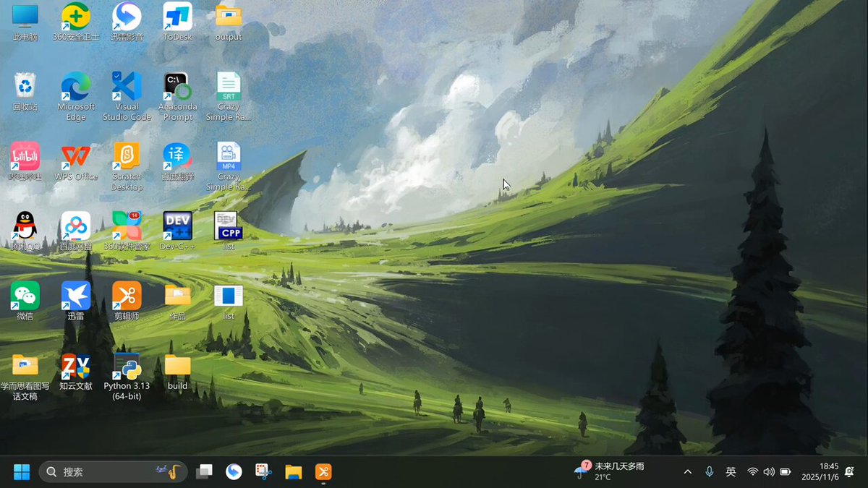Select the Crazy Simple SRT subtitle file
This screenshot has width=868, height=488.
229,96
